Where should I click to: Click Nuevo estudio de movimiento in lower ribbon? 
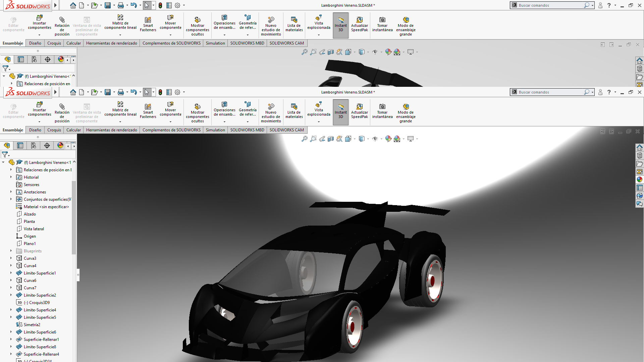click(271, 113)
